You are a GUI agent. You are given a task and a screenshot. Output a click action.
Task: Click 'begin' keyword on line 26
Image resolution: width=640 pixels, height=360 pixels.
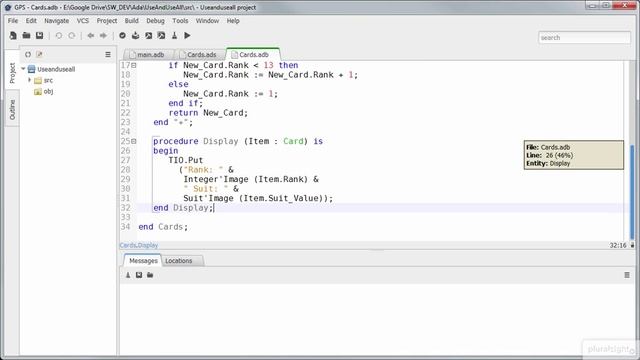point(165,151)
